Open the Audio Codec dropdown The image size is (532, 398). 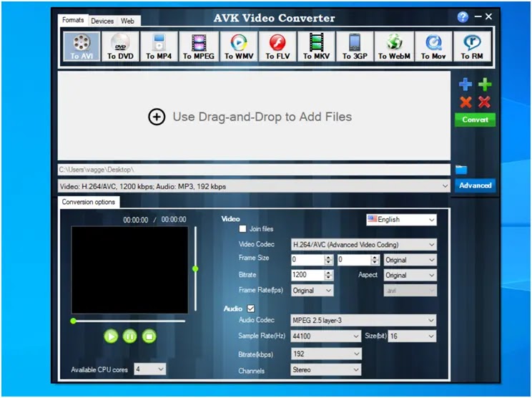click(363, 320)
